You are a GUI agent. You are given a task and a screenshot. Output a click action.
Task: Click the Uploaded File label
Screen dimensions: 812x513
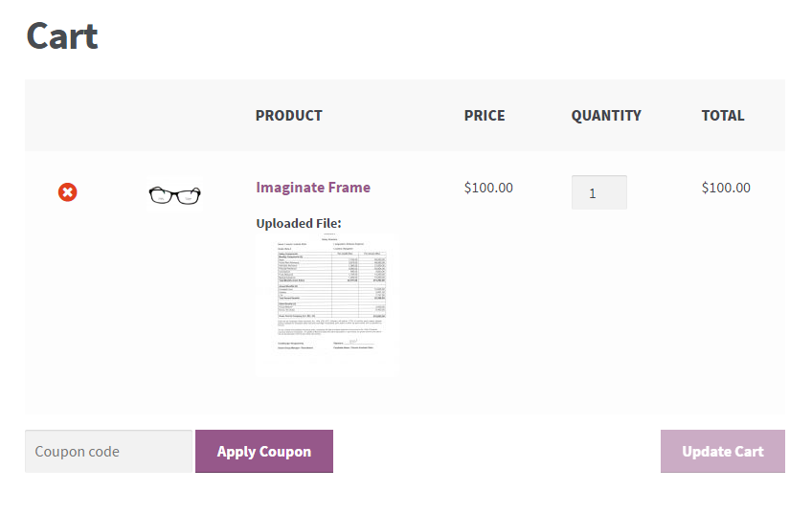299,224
